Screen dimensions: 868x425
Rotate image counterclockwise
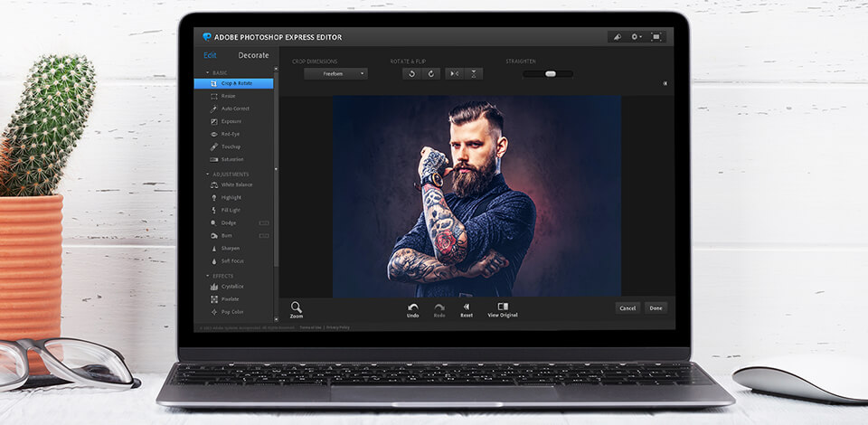point(412,73)
